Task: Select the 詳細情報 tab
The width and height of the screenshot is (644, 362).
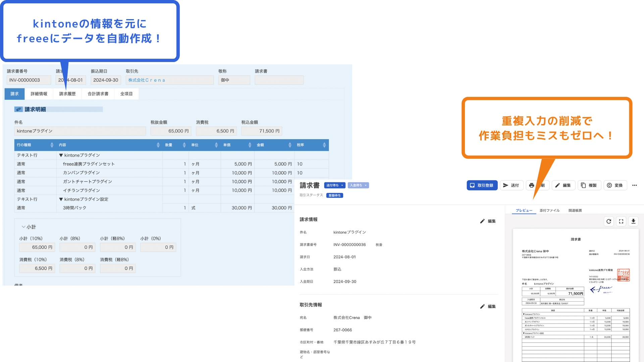Action: tap(39, 94)
